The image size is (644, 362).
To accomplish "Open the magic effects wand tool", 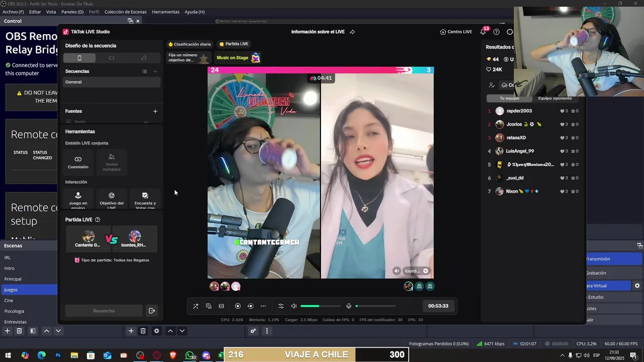I will point(196,306).
